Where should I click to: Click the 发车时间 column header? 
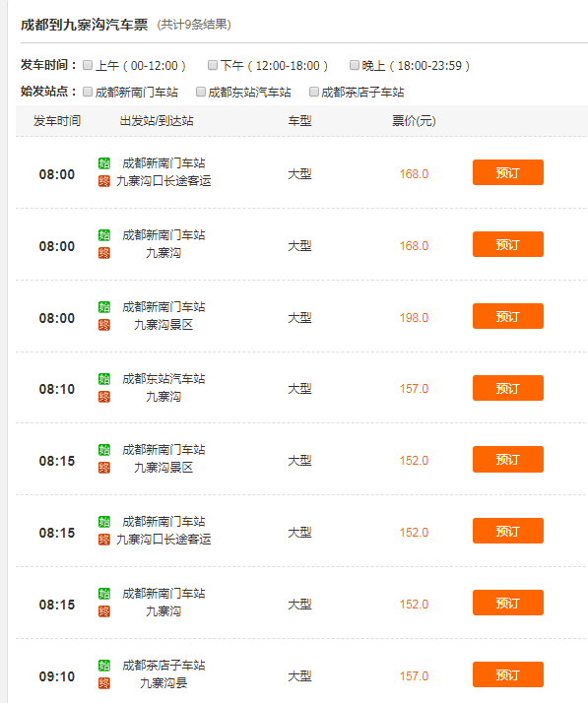click(57, 120)
